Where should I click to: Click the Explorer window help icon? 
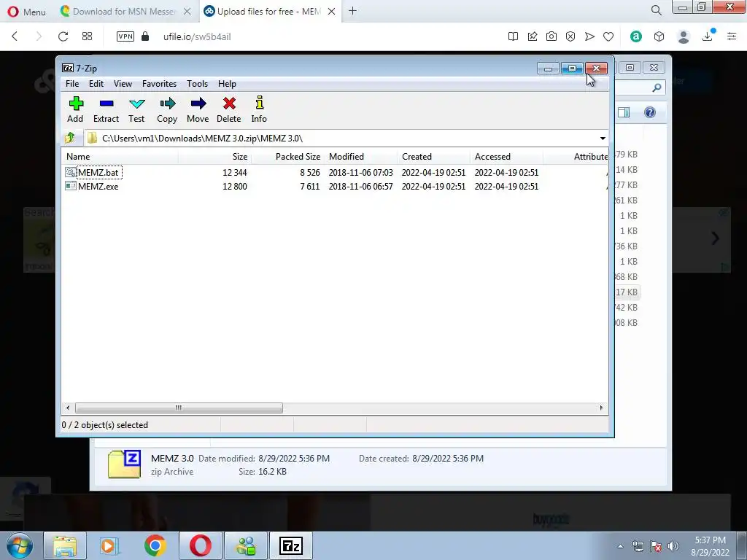(x=650, y=112)
